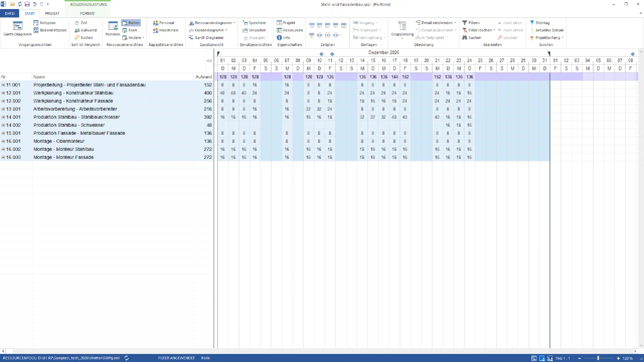644x362 pixels.
Task: Open the Balkennetzplan view
Action: pos(50,30)
